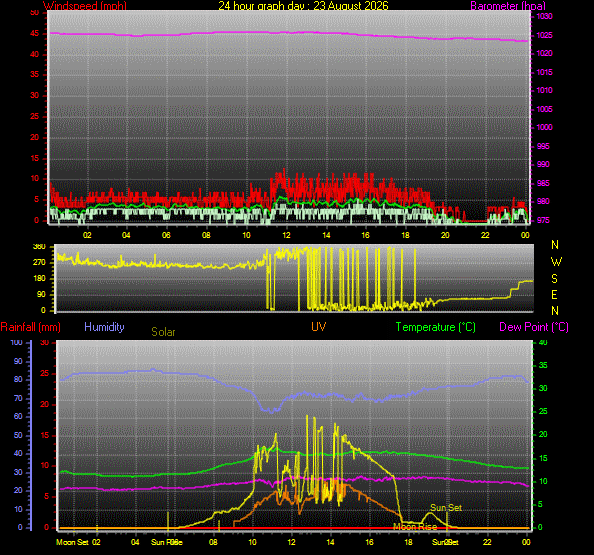Image resolution: width=594 pixels, height=555 pixels.
Task: Click the '35' temperature scale value
Action: point(543,366)
